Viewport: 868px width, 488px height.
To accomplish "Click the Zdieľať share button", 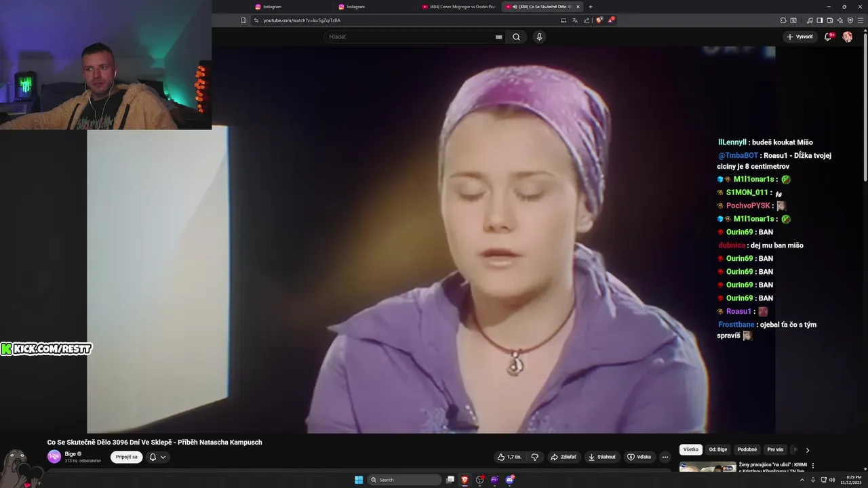I will tap(564, 457).
